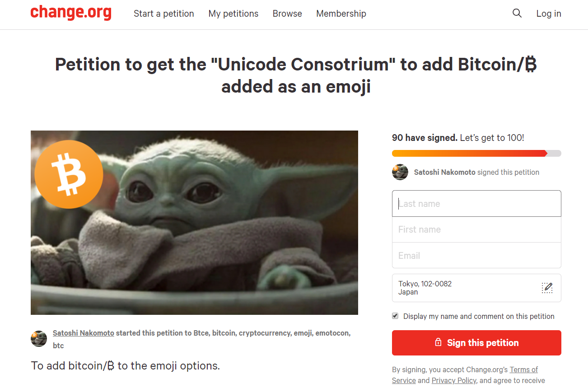This screenshot has width=588, height=388.
Task: Open the Privacy Policy link
Action: click(454, 380)
